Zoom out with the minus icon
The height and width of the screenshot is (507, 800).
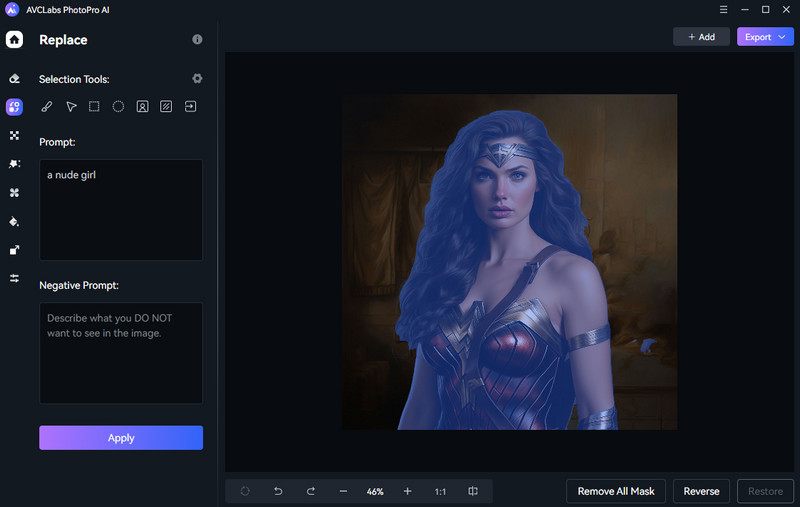tap(343, 491)
